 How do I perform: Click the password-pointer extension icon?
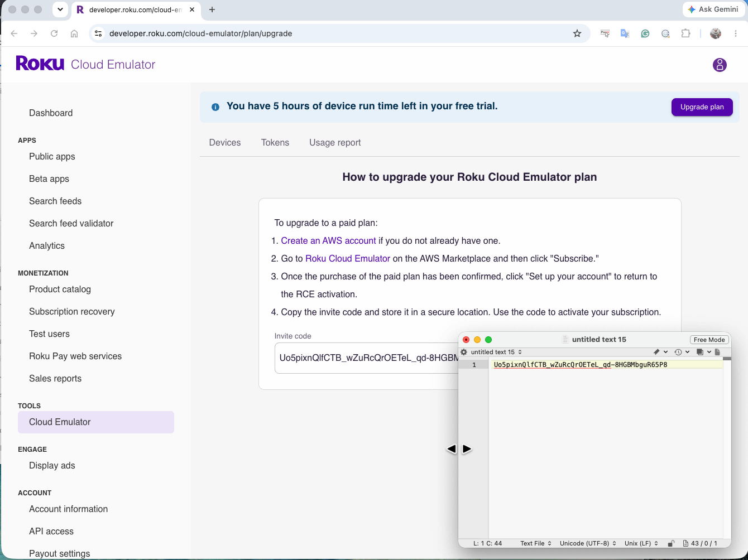pos(605,33)
